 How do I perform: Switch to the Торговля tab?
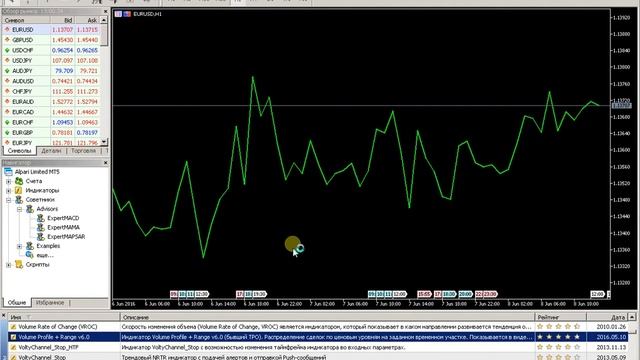point(83,151)
